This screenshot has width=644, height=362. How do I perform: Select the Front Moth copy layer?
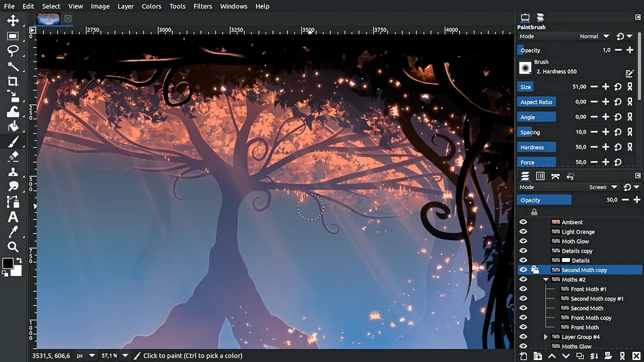(591, 318)
